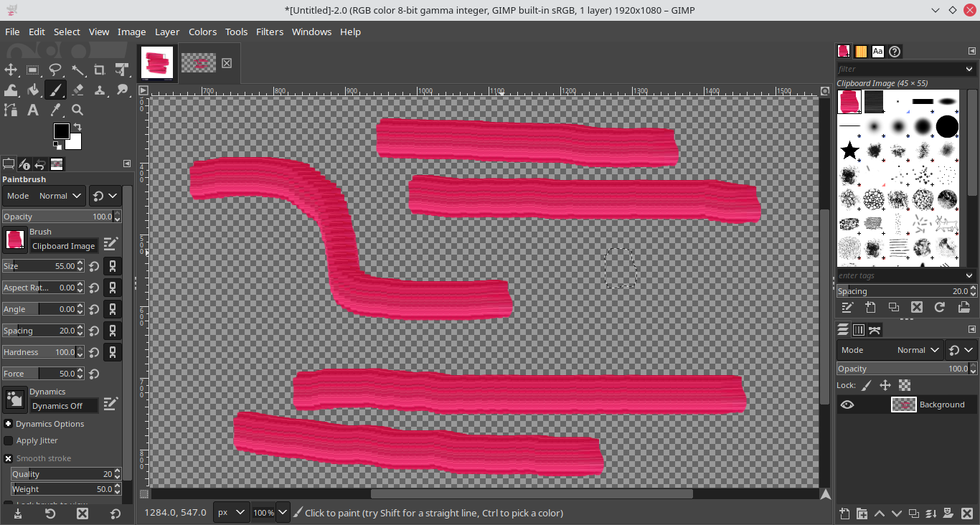
Task: Select the Paths tool
Action: 11,110
